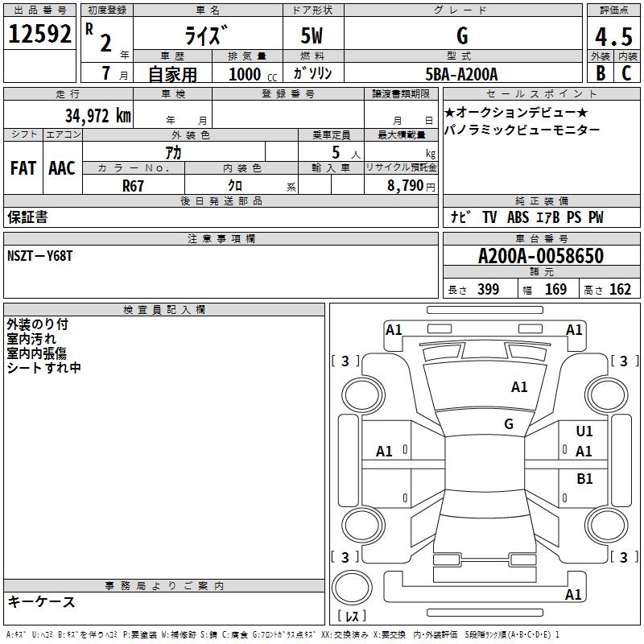Click the 出品番号 header label
644x644 pixels.
39,10
